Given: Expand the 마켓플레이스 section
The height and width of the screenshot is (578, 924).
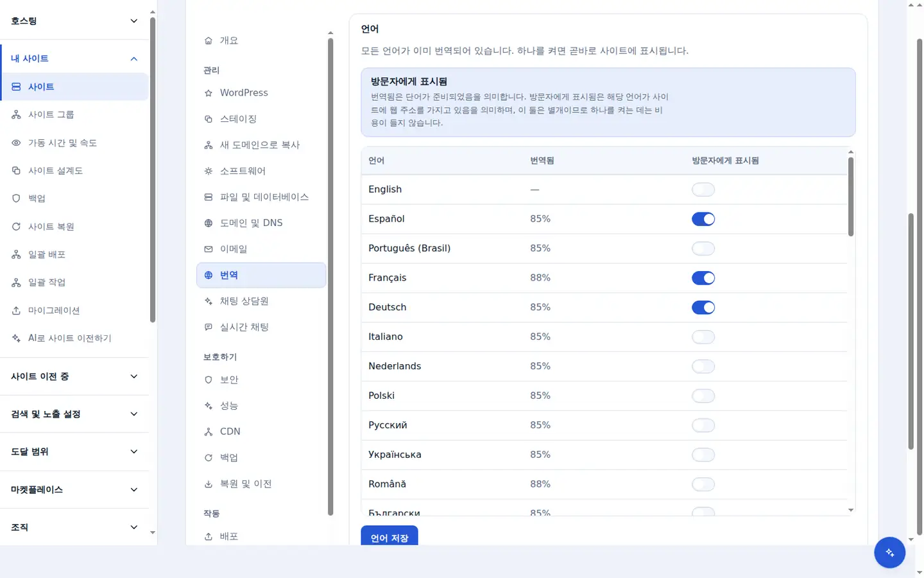Looking at the screenshot, I should (x=74, y=489).
